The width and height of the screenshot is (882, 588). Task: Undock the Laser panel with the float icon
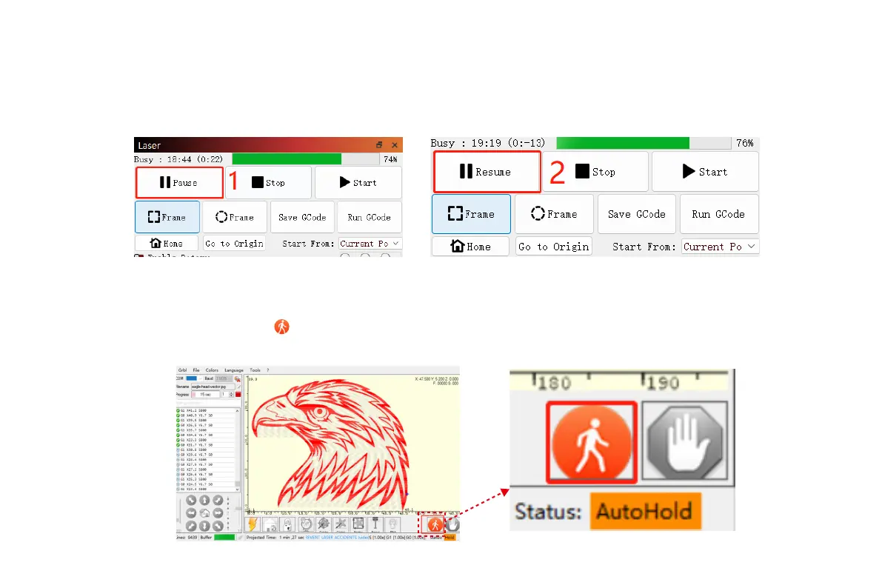point(379,145)
